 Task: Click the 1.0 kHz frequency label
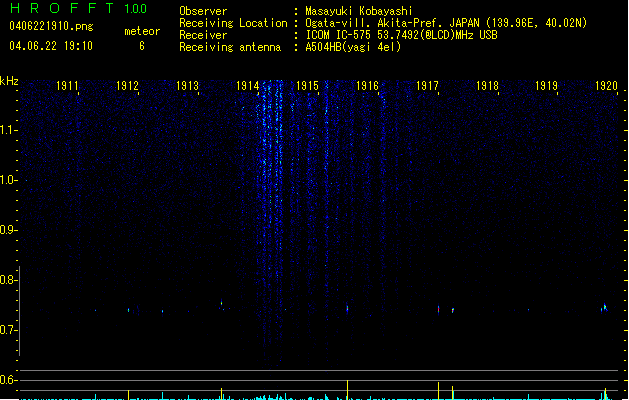tap(7, 180)
